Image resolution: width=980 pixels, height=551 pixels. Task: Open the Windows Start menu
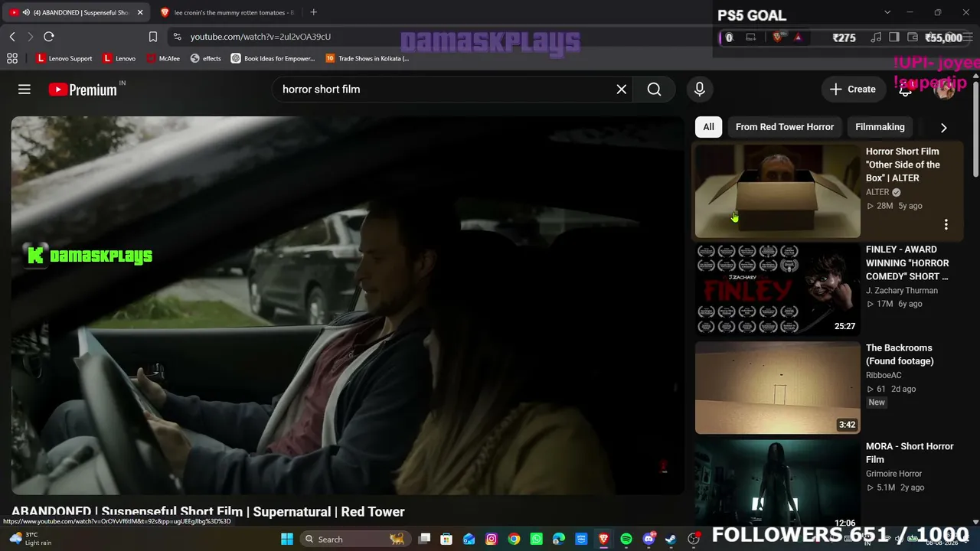(x=287, y=539)
